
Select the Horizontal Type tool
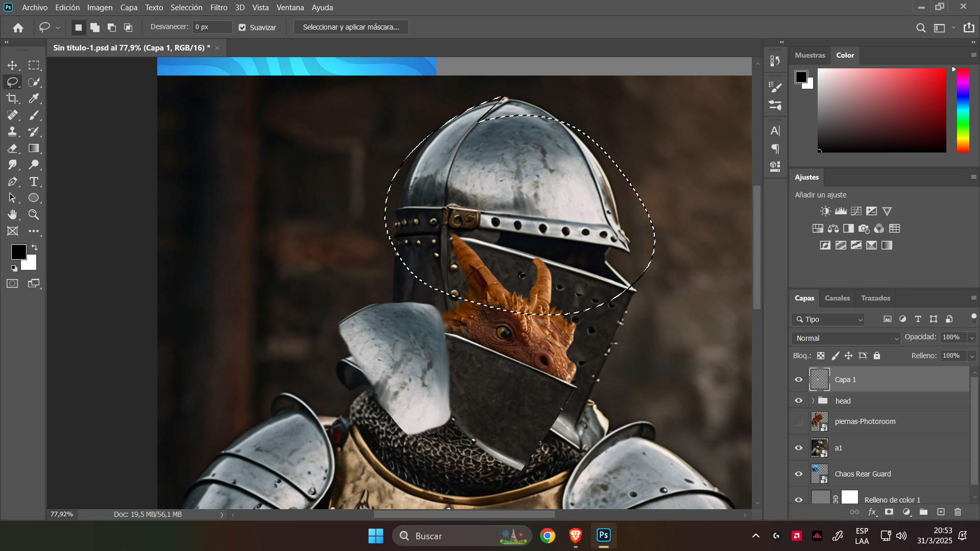point(34,182)
